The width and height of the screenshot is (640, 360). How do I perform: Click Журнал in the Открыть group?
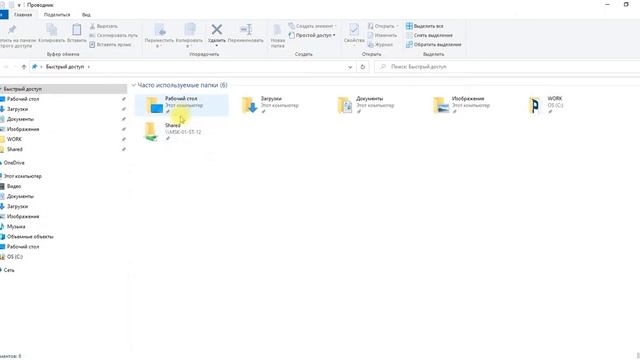tap(380, 44)
